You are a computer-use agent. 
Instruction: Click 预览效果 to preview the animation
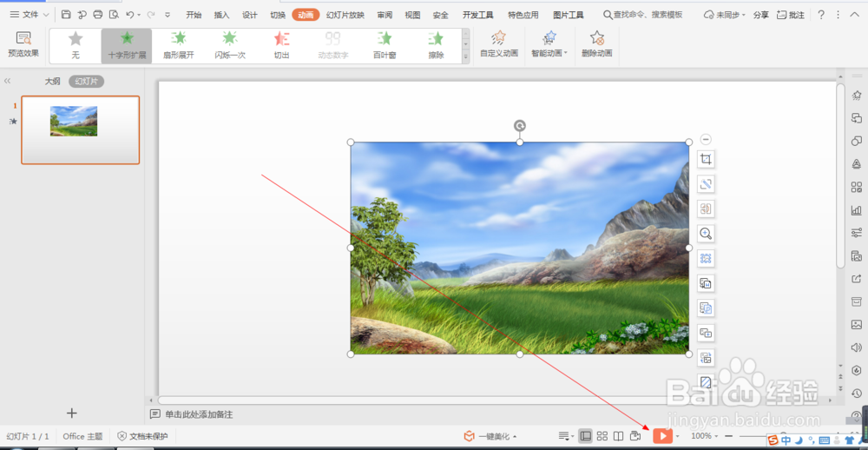(23, 45)
